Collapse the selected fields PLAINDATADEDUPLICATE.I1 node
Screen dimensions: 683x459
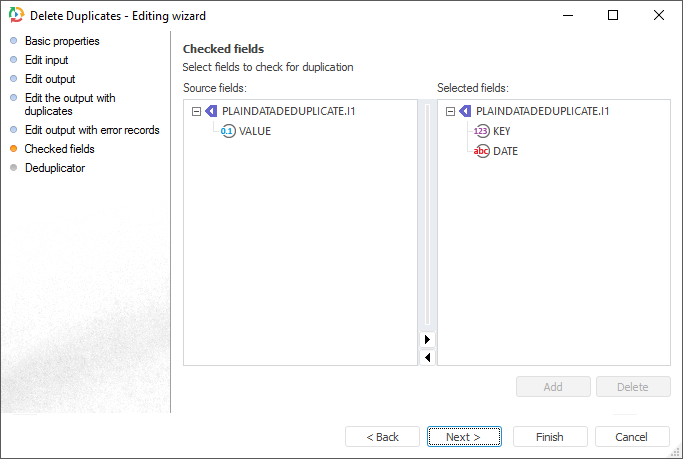[450, 111]
